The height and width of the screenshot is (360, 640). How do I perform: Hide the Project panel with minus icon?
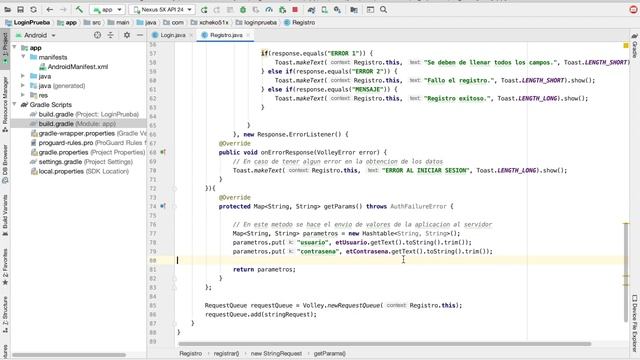[x=140, y=35]
